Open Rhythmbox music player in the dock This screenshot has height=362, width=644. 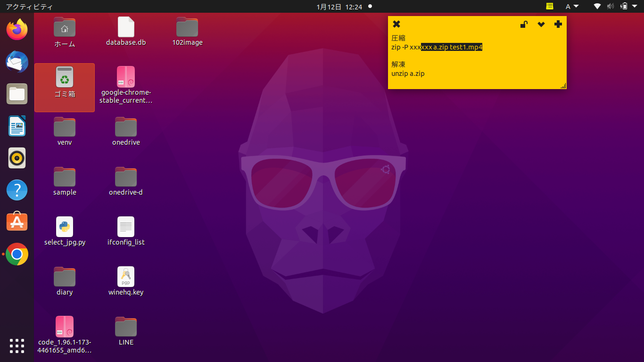pyautogui.click(x=17, y=158)
